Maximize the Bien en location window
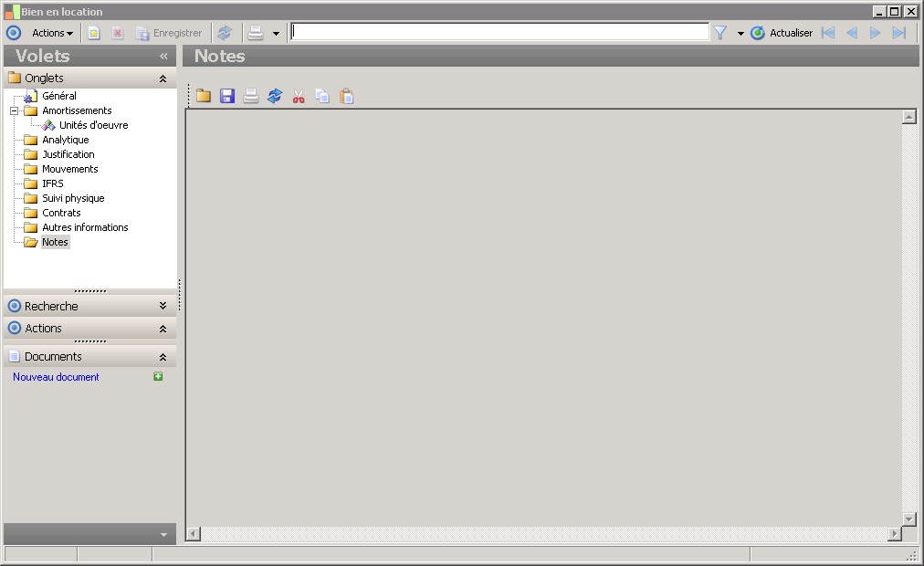The image size is (924, 566). (x=894, y=11)
